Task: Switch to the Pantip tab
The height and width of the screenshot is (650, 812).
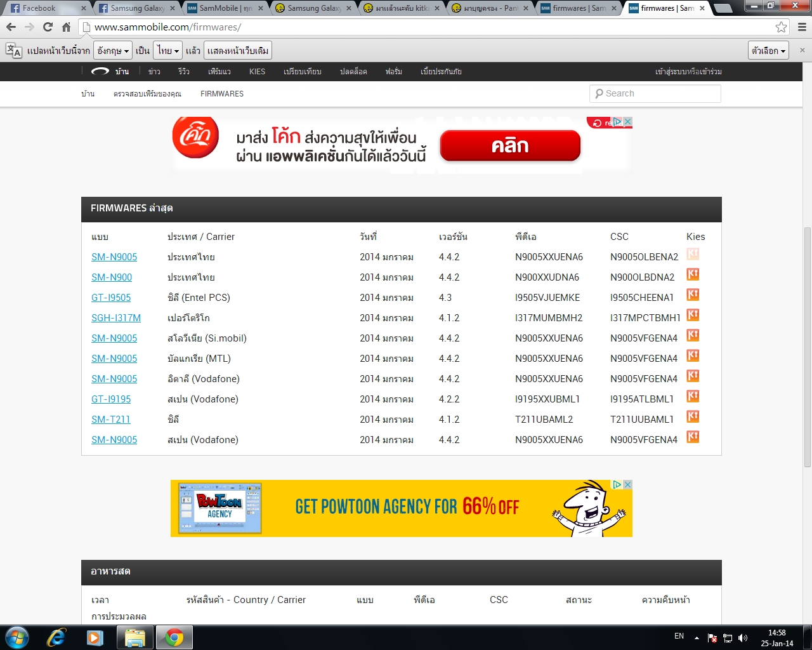Action: (492, 8)
